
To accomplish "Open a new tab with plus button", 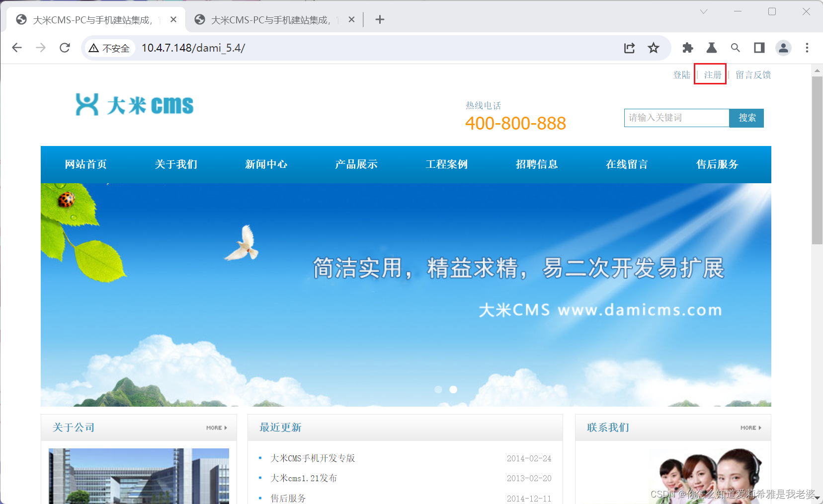I will pyautogui.click(x=380, y=19).
